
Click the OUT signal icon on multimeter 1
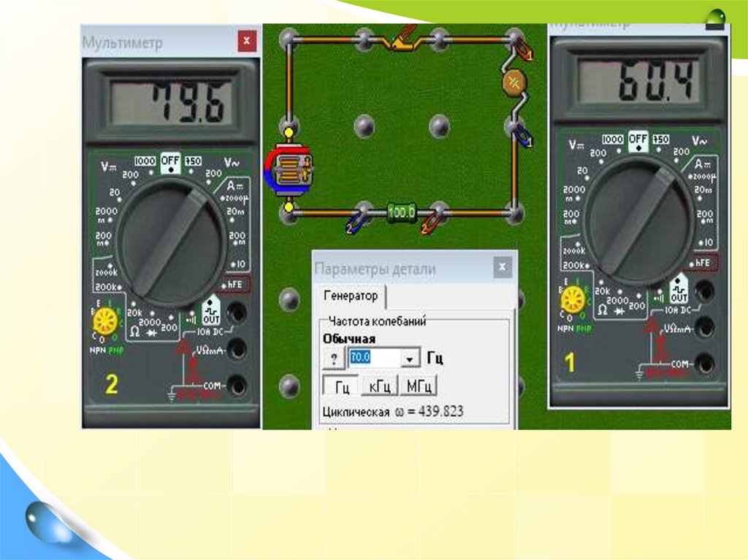[679, 288]
